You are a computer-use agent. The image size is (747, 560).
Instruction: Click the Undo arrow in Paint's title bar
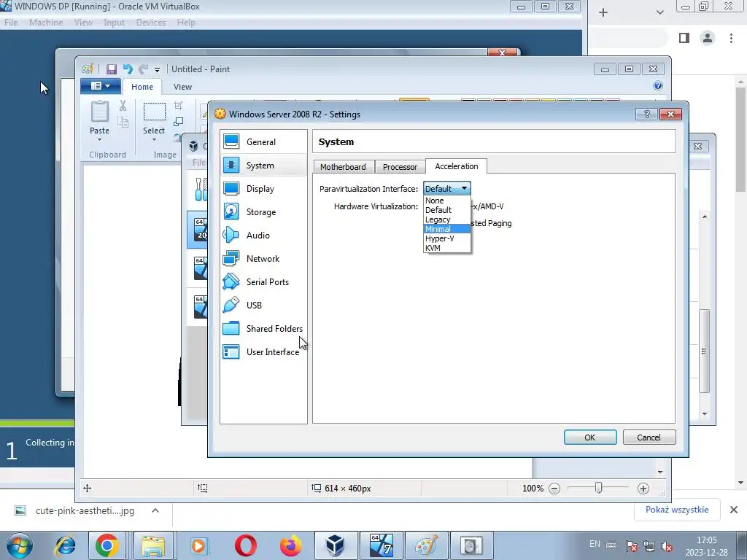[x=127, y=69]
